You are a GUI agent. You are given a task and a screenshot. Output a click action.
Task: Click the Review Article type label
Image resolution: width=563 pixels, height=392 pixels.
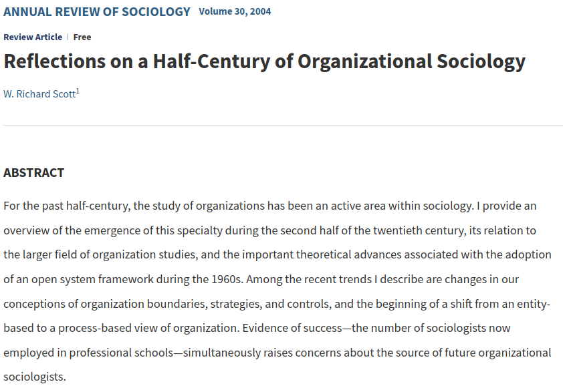[33, 37]
